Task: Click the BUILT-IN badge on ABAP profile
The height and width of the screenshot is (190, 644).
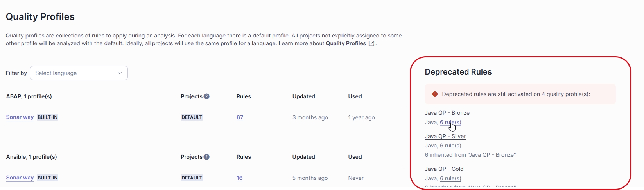Action: (48, 117)
